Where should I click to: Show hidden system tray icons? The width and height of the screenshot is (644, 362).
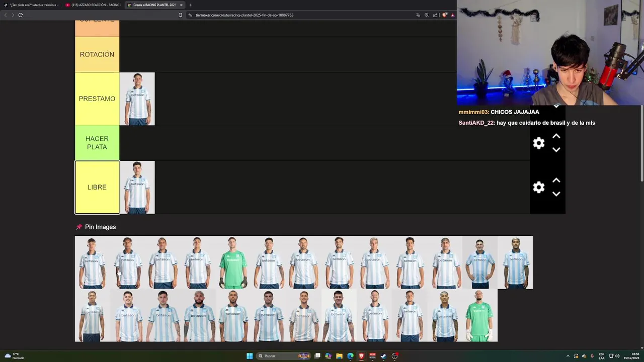click(x=568, y=356)
